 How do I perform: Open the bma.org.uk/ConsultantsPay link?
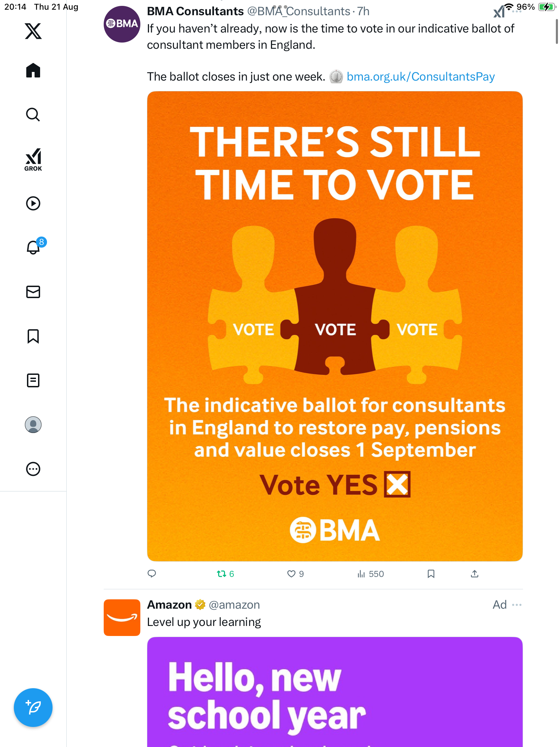(x=420, y=77)
